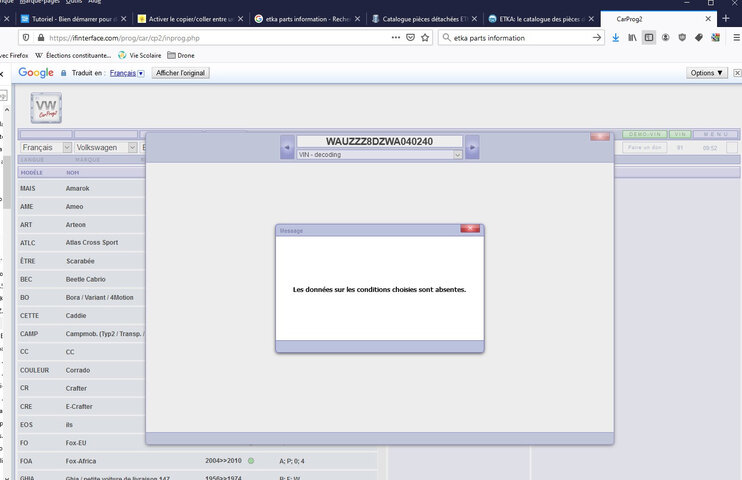Switch to the Activer le copier/coller tab
Viewport: 742px width, 480px height.
click(x=190, y=19)
